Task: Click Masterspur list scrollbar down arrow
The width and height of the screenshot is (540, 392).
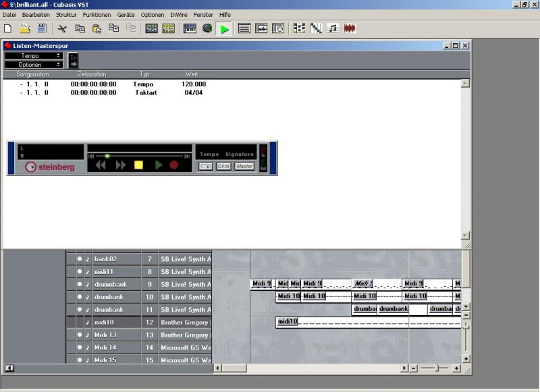Action: (465, 235)
